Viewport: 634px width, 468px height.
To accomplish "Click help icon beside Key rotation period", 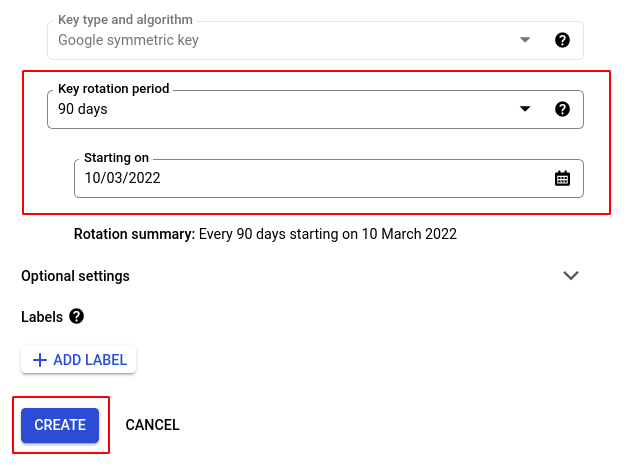I will click(x=562, y=109).
